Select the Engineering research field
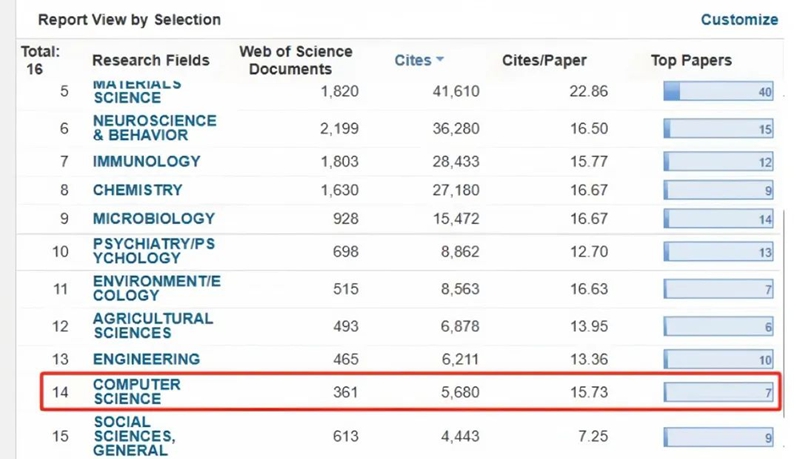The image size is (800, 459). [x=146, y=359]
